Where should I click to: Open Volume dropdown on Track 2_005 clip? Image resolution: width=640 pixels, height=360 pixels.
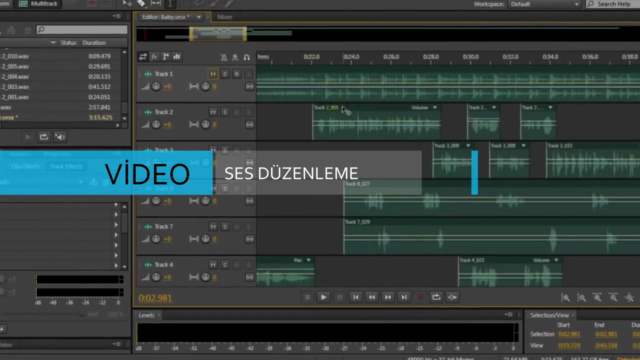coord(435,108)
